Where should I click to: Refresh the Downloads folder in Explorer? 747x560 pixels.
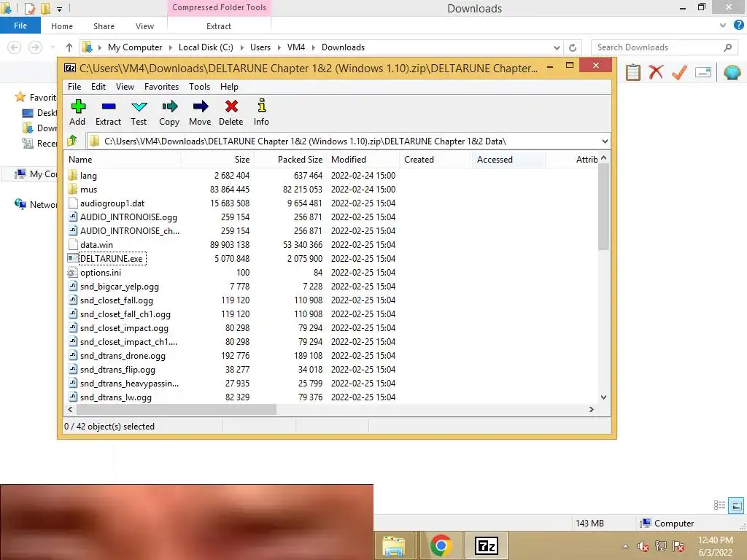[x=573, y=47]
